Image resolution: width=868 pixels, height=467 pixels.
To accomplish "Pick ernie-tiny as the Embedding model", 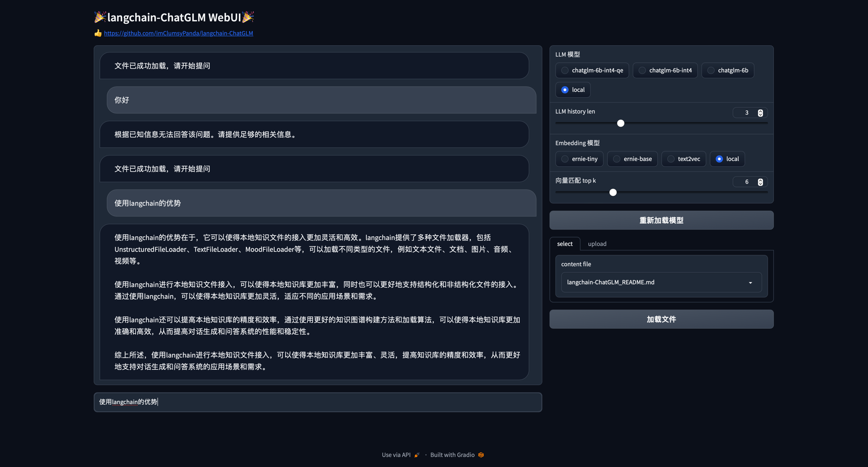I will coord(565,159).
